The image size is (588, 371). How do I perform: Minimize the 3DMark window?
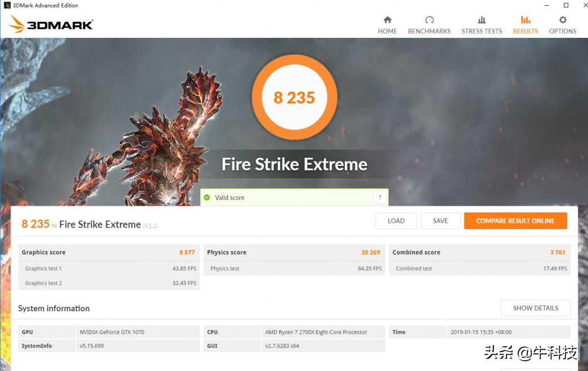546,5
